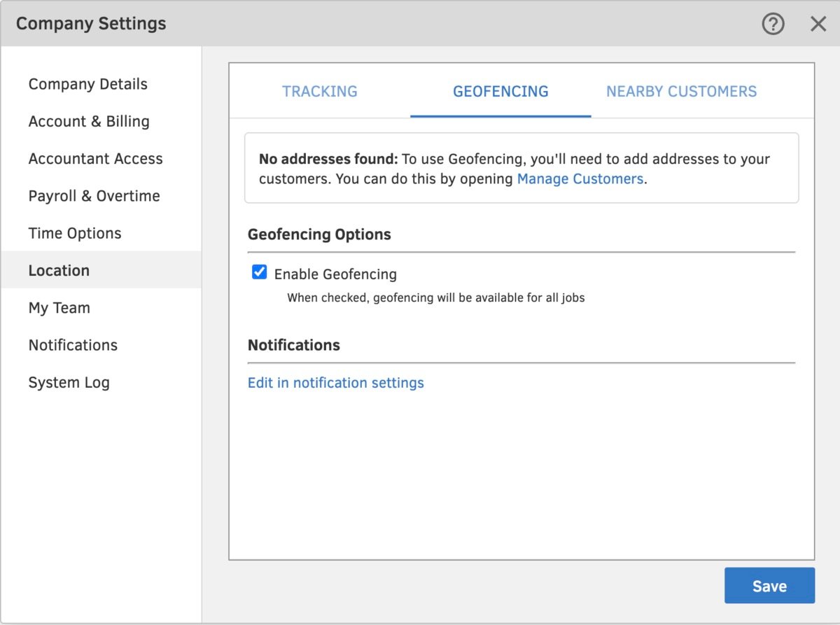Select Time Options from the sidebar

click(x=75, y=233)
